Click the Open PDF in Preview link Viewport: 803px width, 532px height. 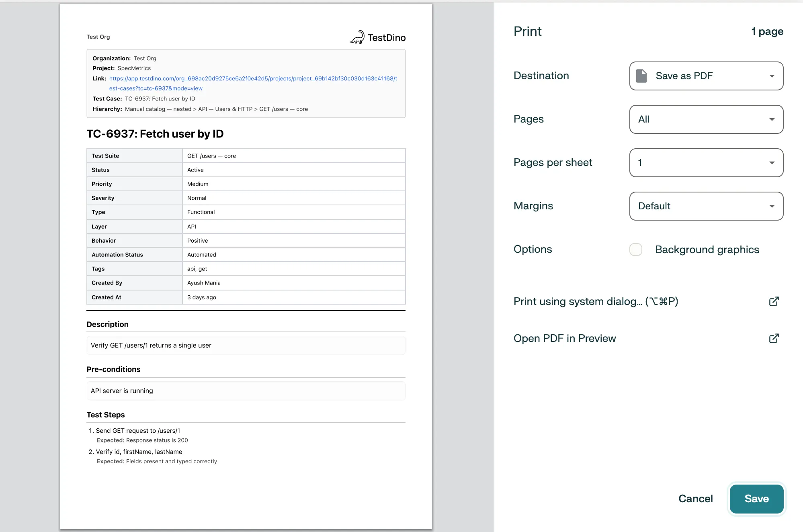(x=564, y=338)
